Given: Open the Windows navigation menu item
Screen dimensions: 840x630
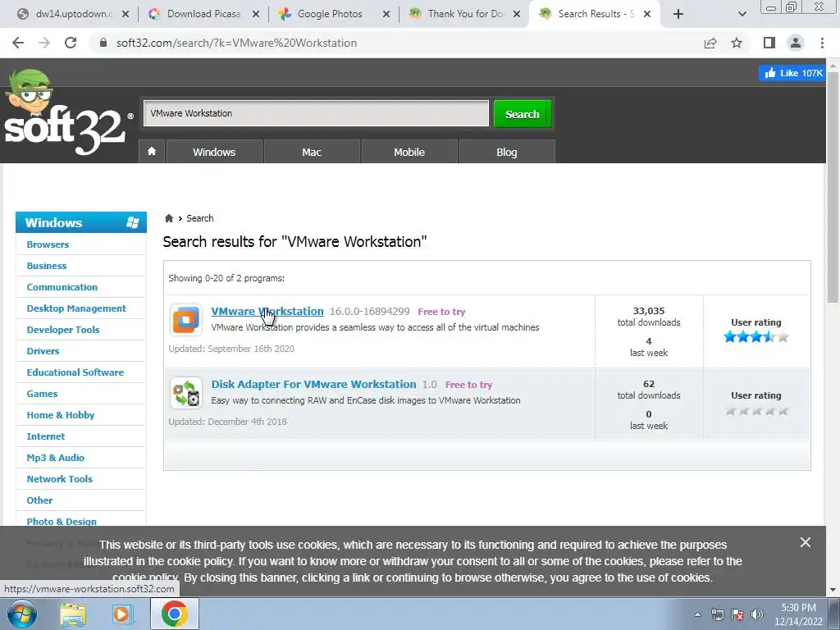Looking at the screenshot, I should [214, 152].
